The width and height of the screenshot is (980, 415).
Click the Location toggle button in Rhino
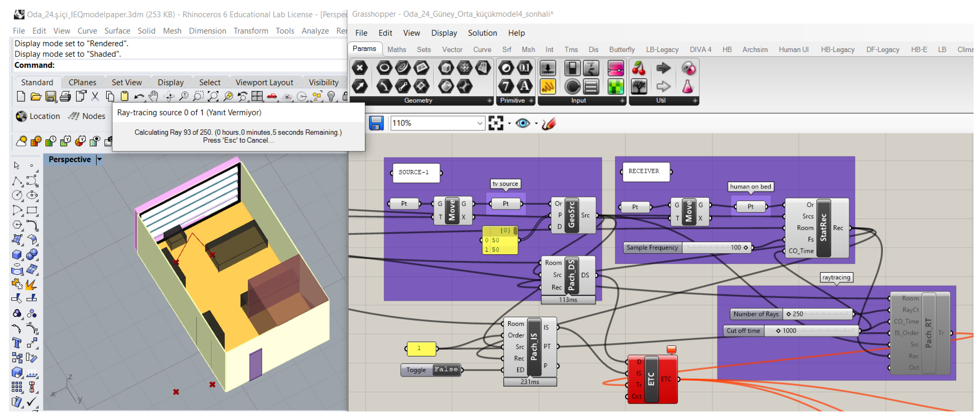(38, 116)
